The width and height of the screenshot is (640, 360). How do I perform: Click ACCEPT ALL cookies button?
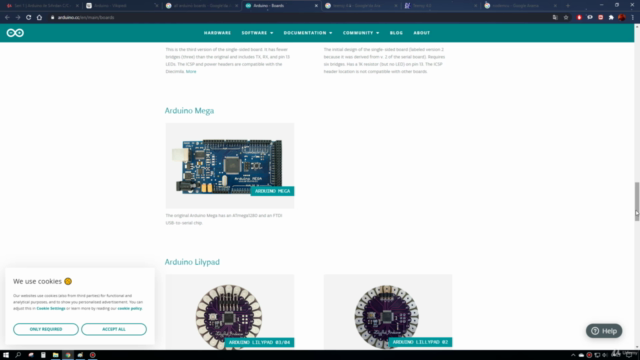tap(114, 329)
